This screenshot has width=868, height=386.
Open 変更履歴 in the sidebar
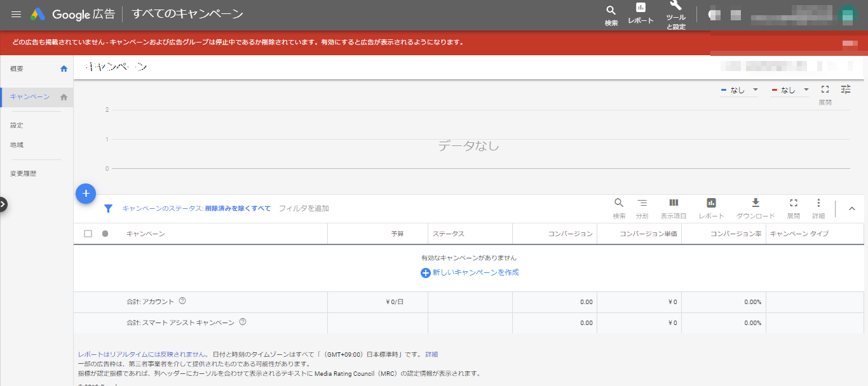pos(24,173)
